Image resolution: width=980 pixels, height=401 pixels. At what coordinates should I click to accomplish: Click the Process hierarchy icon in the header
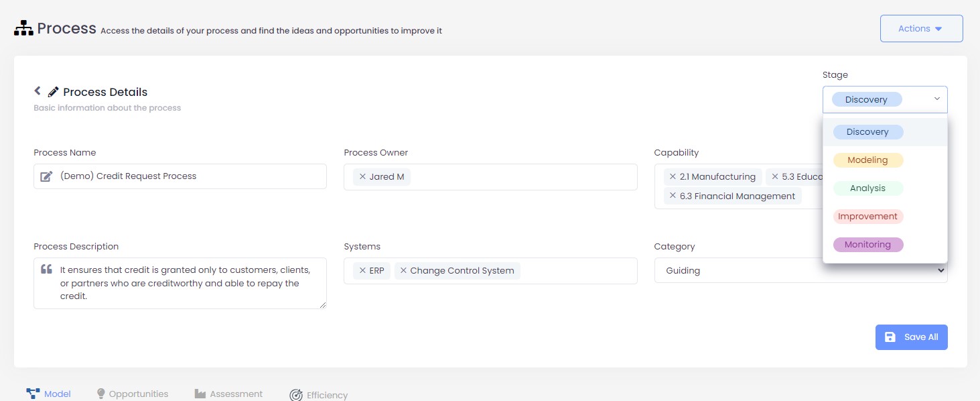22,27
